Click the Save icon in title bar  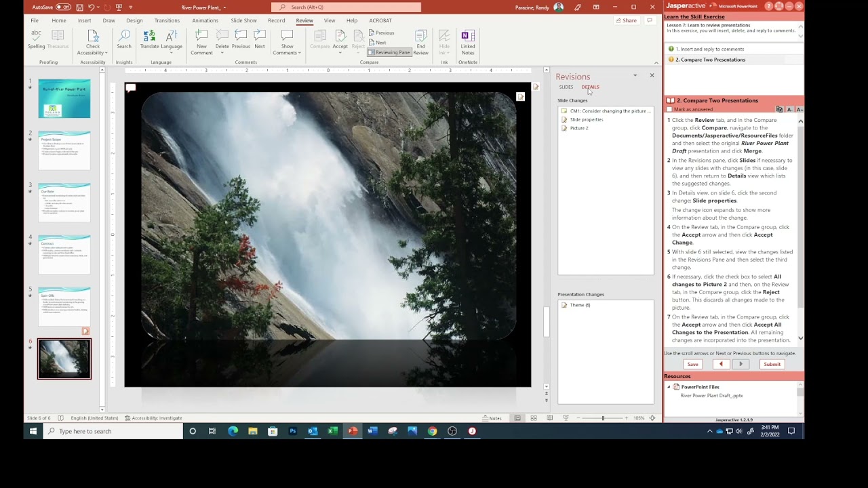(x=80, y=7)
